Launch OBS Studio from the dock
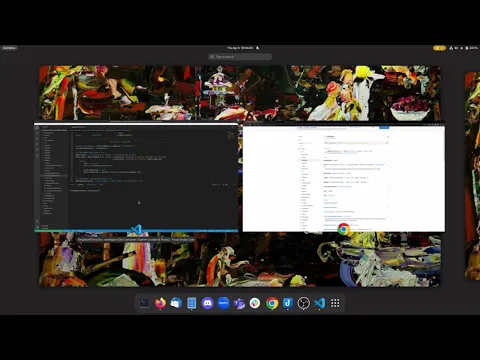Image resolution: width=480 pixels, height=360 pixels. coord(304,303)
